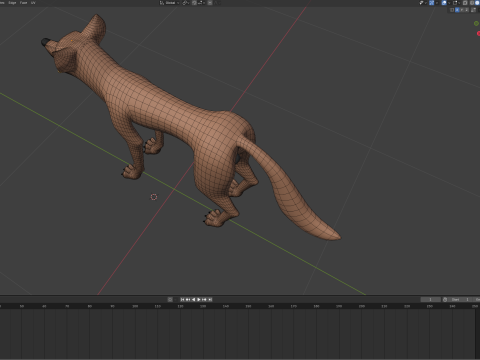Jump to next keyframe
Image resolution: width=480 pixels, height=360 pixels.
pyautogui.click(x=204, y=299)
